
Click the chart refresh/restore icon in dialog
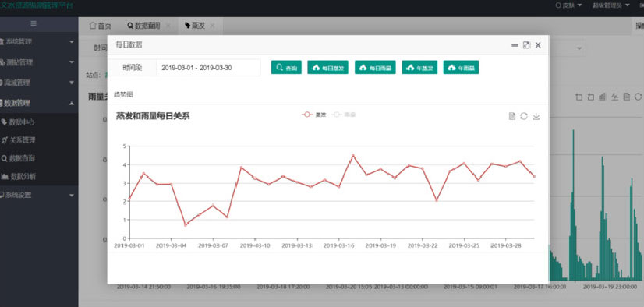coord(524,116)
